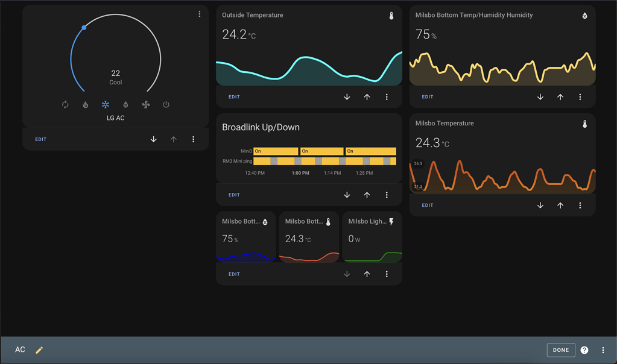Activate Dry mode droplet on LG AC
Image resolution: width=617 pixels, height=364 pixels.
pyautogui.click(x=125, y=104)
